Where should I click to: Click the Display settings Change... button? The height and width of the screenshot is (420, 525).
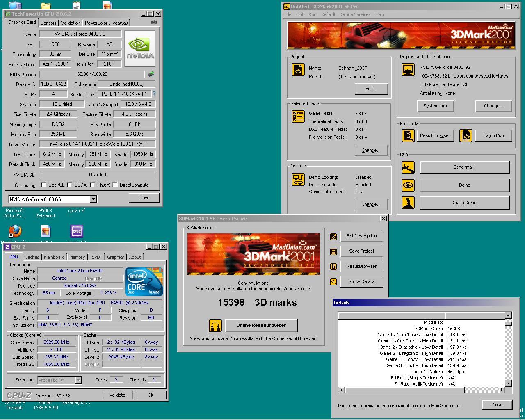point(493,106)
